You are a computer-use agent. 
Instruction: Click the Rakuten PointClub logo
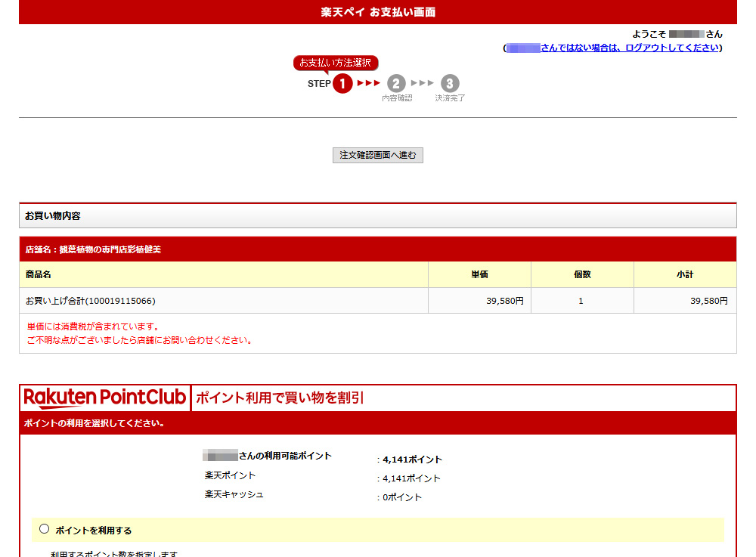click(x=105, y=398)
